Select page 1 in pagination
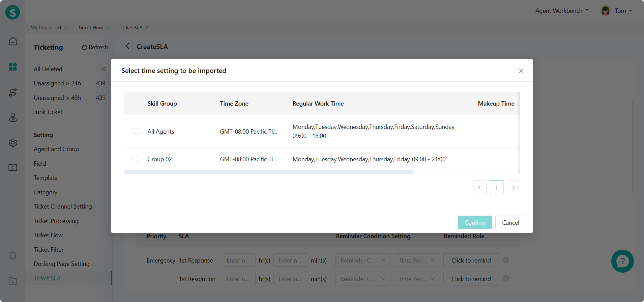 coord(496,187)
